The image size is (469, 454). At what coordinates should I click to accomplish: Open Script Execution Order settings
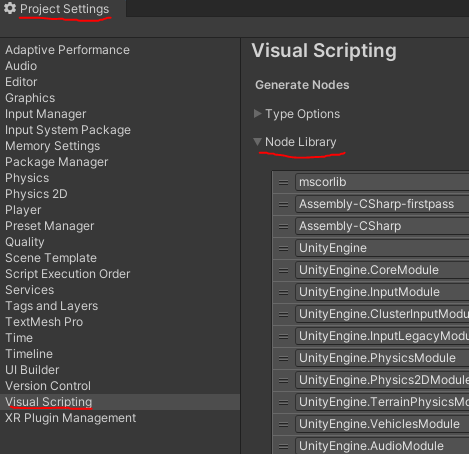pyautogui.click(x=67, y=274)
